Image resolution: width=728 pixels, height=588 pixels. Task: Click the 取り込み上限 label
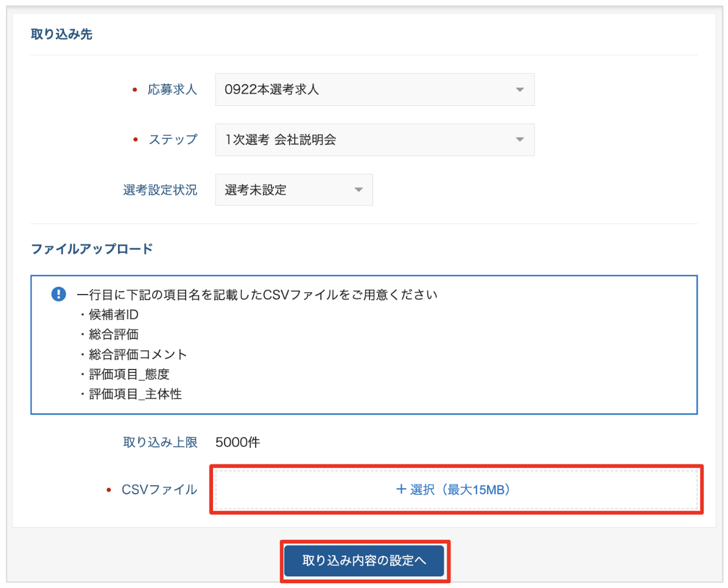[x=160, y=443]
